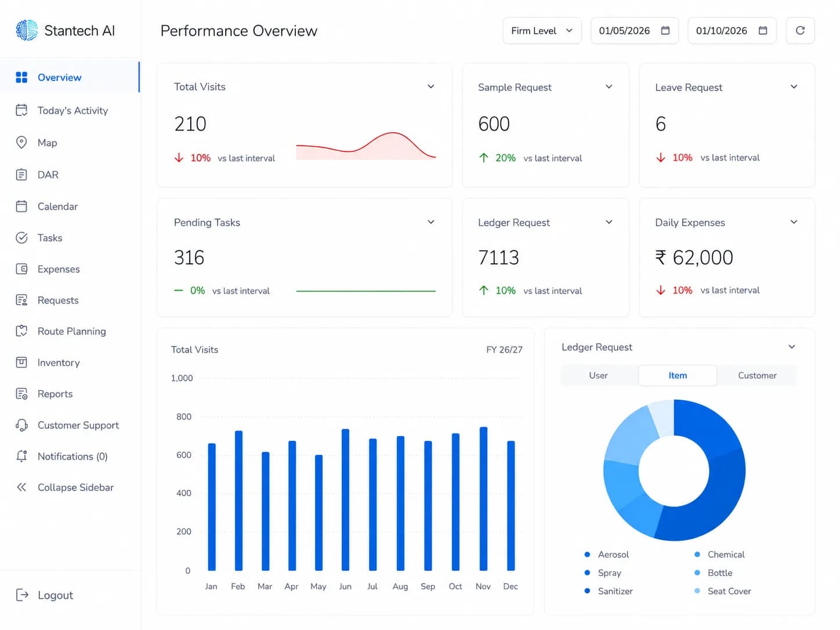840x630 pixels.
Task: Open the Reports page
Action: tap(70, 394)
